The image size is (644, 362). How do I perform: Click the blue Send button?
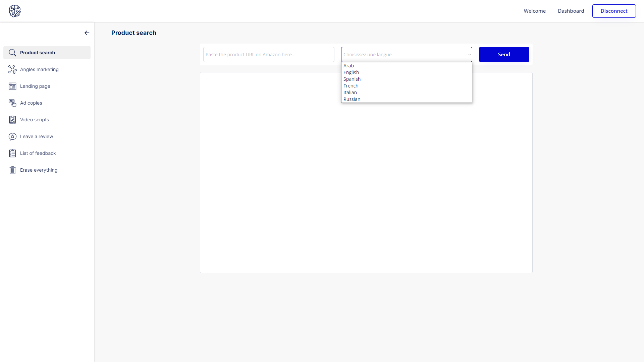click(x=503, y=55)
